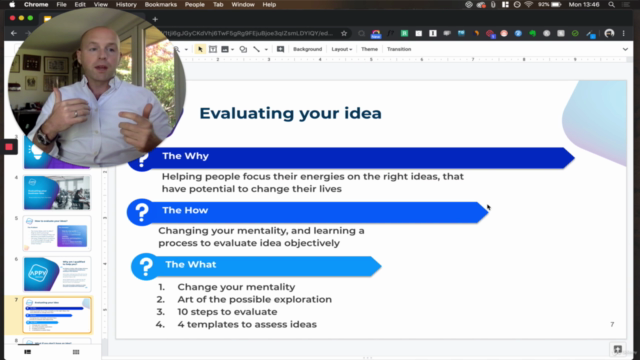Click list item '4 templates to assess ideas'
This screenshot has width=640, height=360.
247,324
